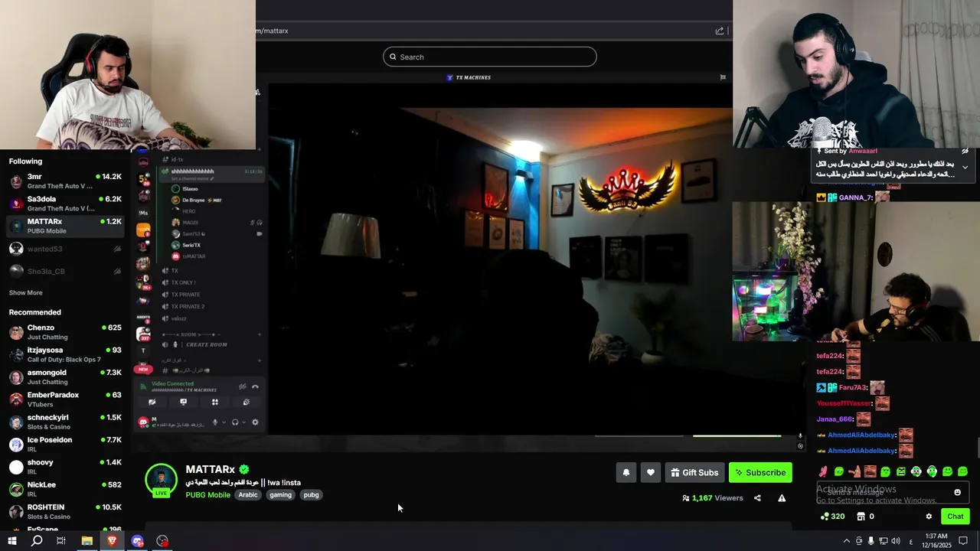Click the flag icon above the video
980x551 pixels.
tap(722, 77)
